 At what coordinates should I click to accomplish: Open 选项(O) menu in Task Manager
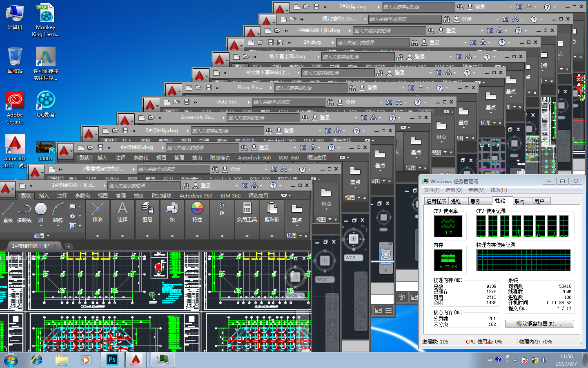454,190
